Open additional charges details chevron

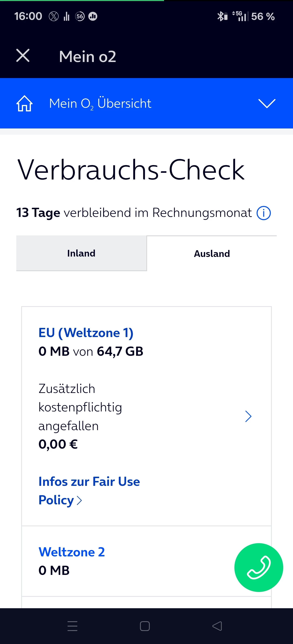point(248,416)
